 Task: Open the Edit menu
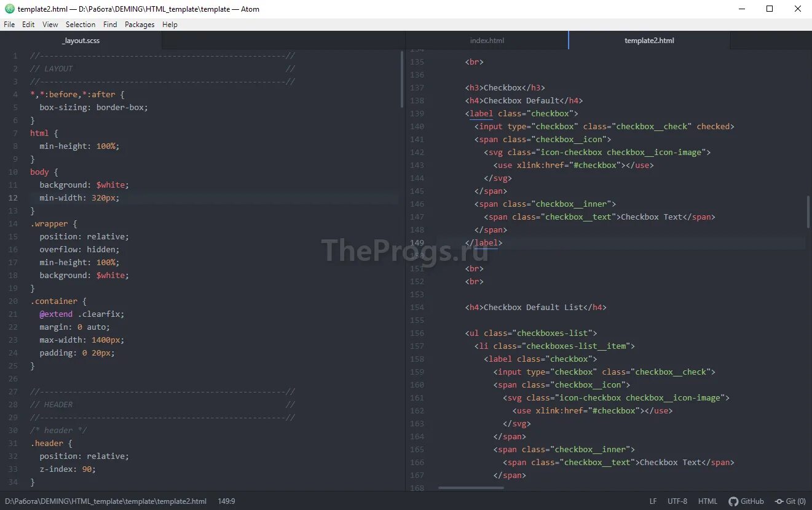click(x=28, y=24)
